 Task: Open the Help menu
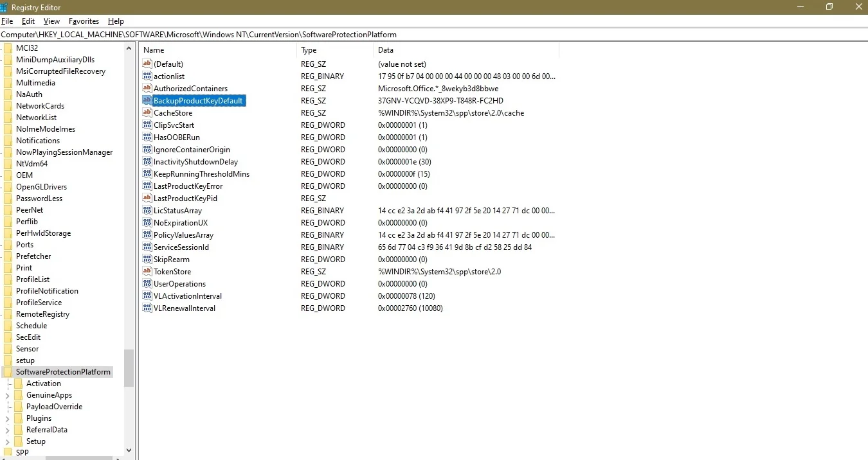tap(116, 21)
